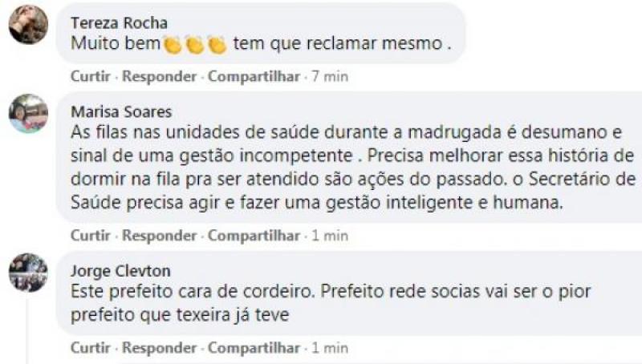Share Tereza Rocha's comment via Compartilhar
Viewport: 642px width, 364px height.
(254, 76)
